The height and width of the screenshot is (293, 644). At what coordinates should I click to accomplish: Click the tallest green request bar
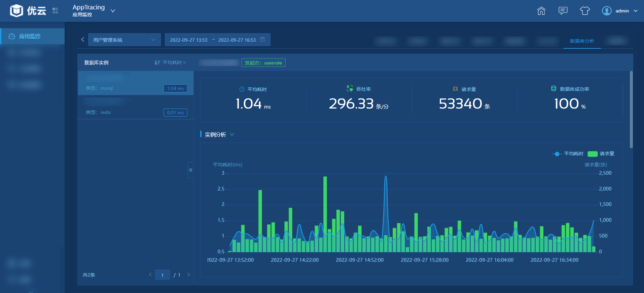click(325, 214)
